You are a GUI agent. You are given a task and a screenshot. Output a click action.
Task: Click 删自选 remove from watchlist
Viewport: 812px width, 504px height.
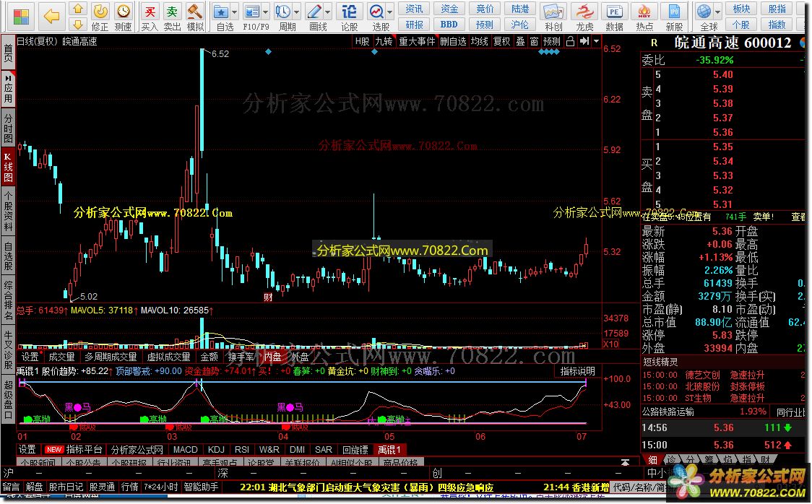pyautogui.click(x=453, y=41)
